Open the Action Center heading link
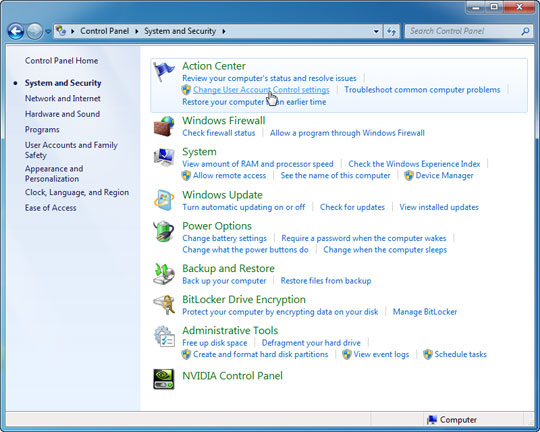540x432 pixels. click(x=214, y=66)
